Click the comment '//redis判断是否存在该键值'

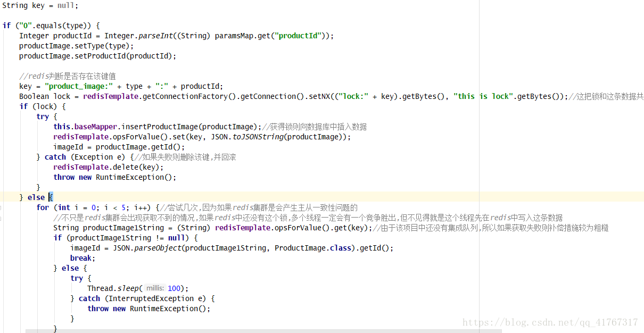(68, 76)
